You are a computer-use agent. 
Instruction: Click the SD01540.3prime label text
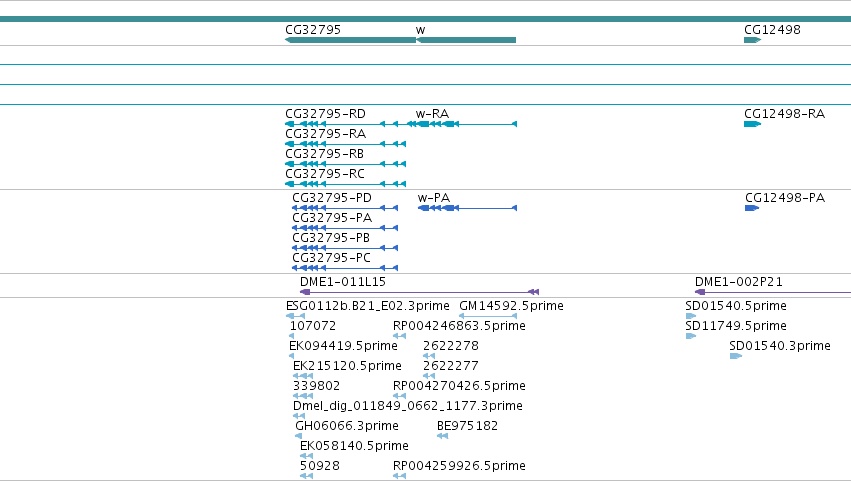pos(780,346)
